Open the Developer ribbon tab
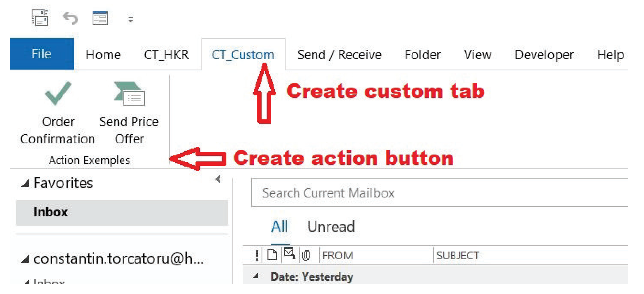 544,54
